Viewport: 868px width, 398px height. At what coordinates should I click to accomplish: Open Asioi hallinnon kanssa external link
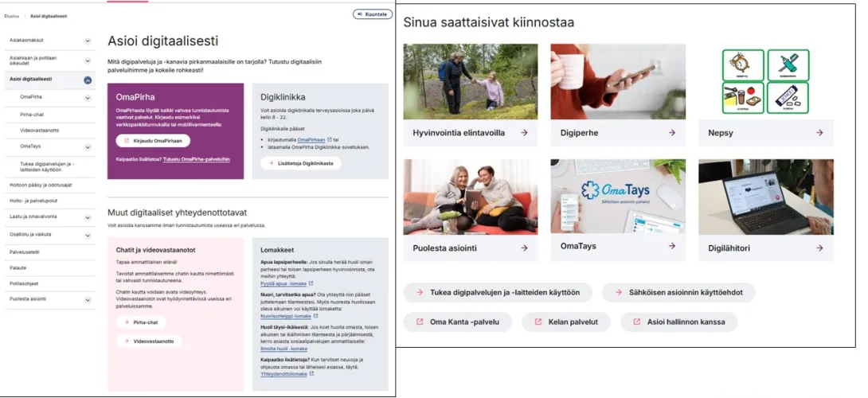tap(678, 322)
